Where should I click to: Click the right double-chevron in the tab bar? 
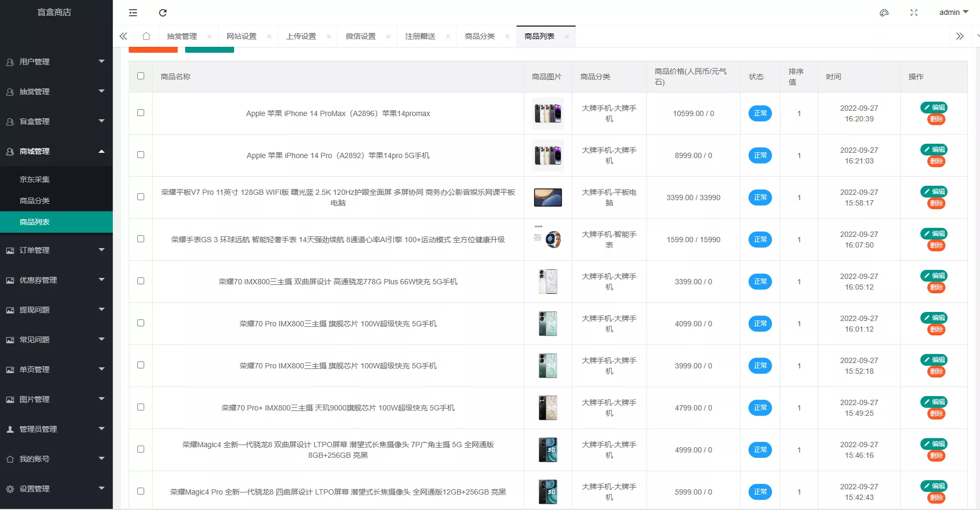[x=960, y=36]
